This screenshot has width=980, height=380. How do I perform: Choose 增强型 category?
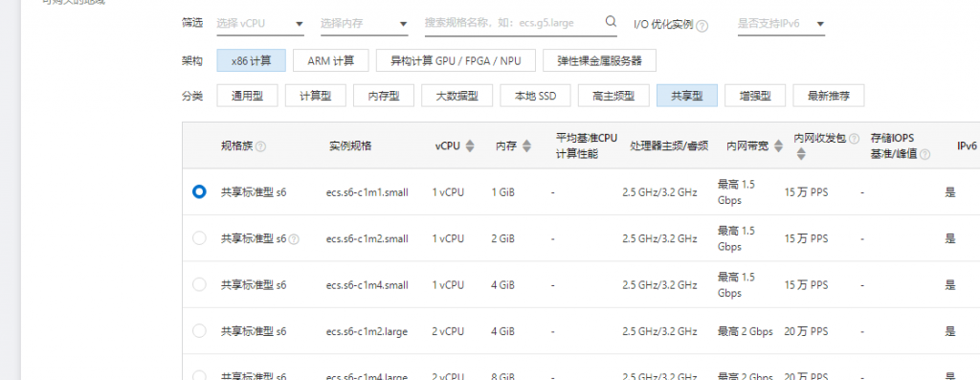(x=755, y=96)
